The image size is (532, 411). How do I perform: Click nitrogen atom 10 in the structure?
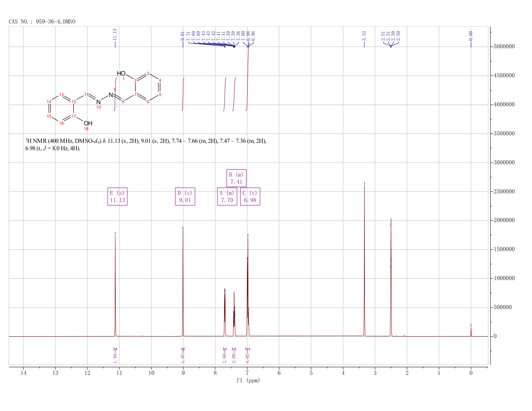(x=98, y=102)
